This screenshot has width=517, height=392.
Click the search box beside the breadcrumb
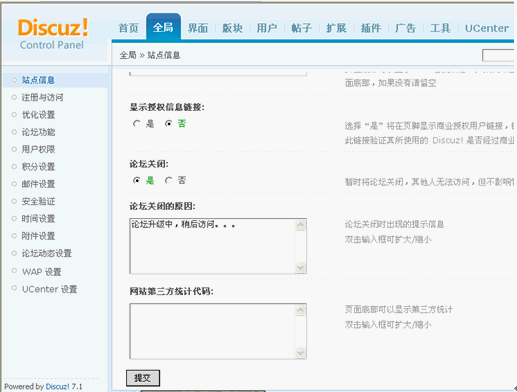(x=498, y=55)
